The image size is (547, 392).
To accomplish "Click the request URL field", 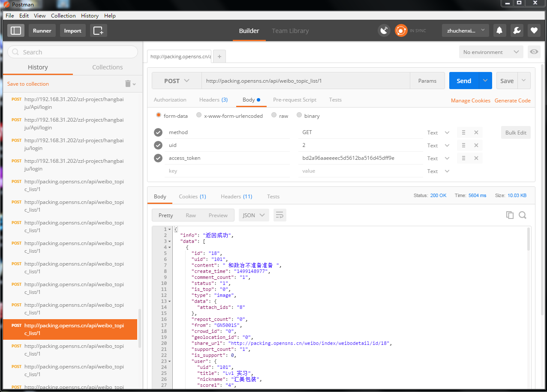I will point(306,81).
